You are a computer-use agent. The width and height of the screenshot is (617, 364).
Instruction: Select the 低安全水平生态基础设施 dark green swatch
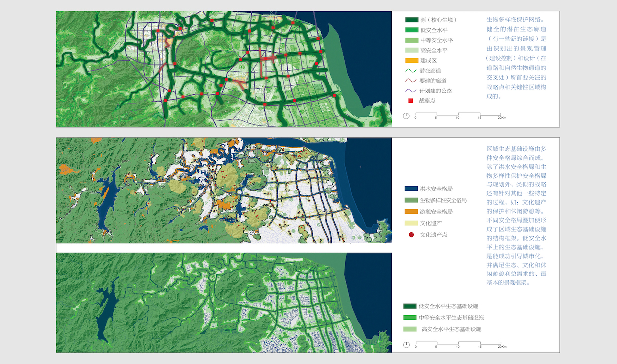coord(410,306)
